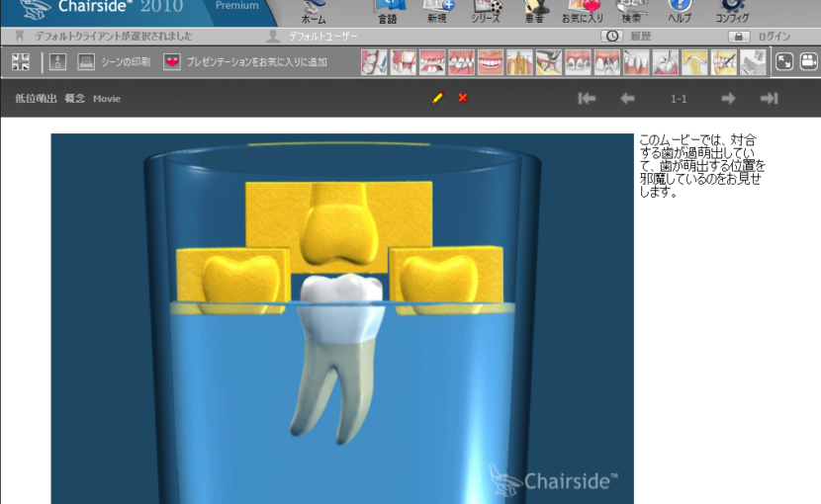Viewport: 821px width, 504px height.
Task: Jump to the last slide
Action: tap(770, 99)
